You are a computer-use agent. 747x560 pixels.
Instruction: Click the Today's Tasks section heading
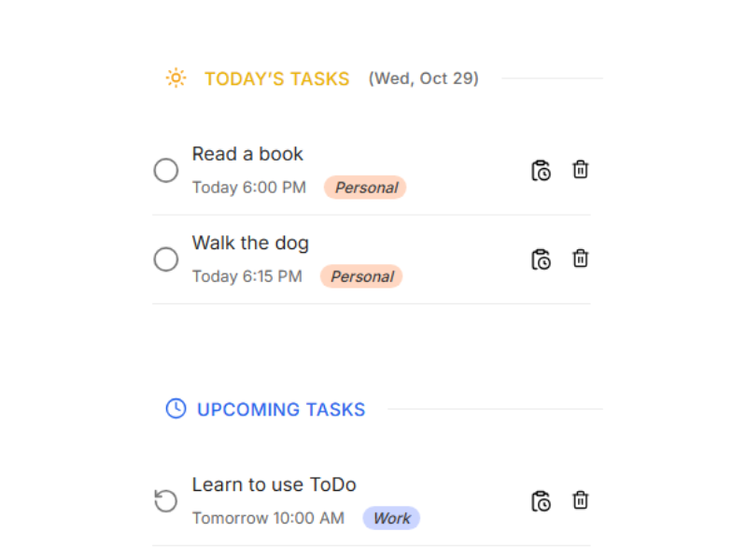tap(276, 79)
